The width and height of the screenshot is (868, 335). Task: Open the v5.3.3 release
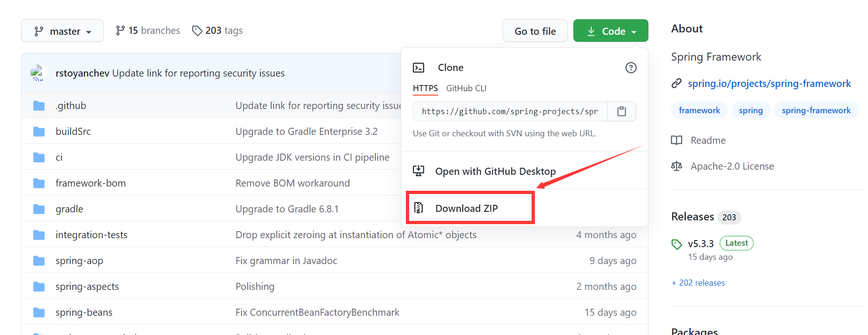700,244
